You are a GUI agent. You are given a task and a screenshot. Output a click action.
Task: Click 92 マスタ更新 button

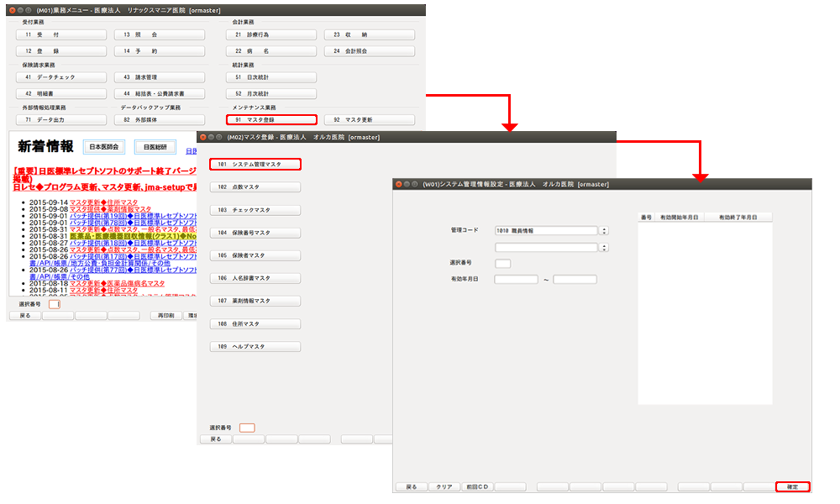click(369, 120)
